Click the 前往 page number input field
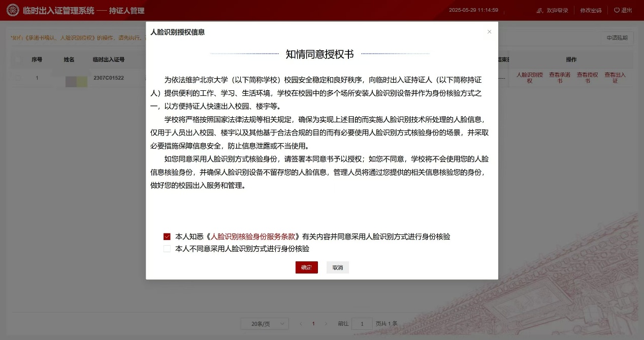 click(x=362, y=323)
